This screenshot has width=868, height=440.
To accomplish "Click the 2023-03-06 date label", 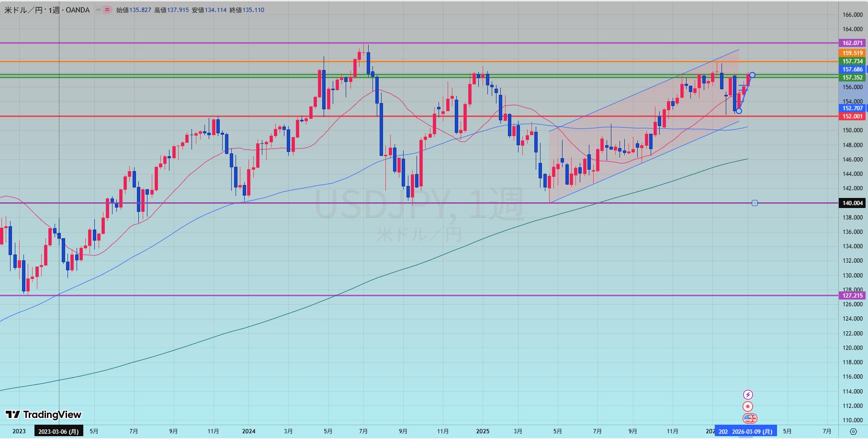I will coord(58,431).
